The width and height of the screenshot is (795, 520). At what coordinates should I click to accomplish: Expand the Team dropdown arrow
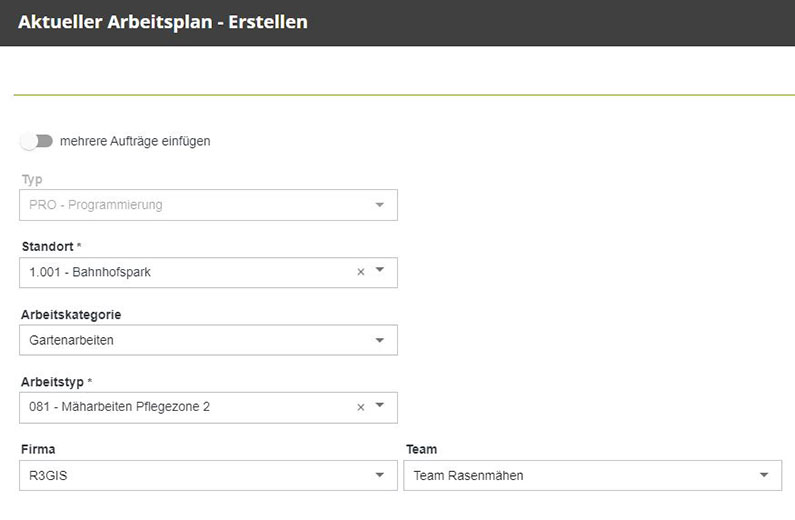coord(765,475)
